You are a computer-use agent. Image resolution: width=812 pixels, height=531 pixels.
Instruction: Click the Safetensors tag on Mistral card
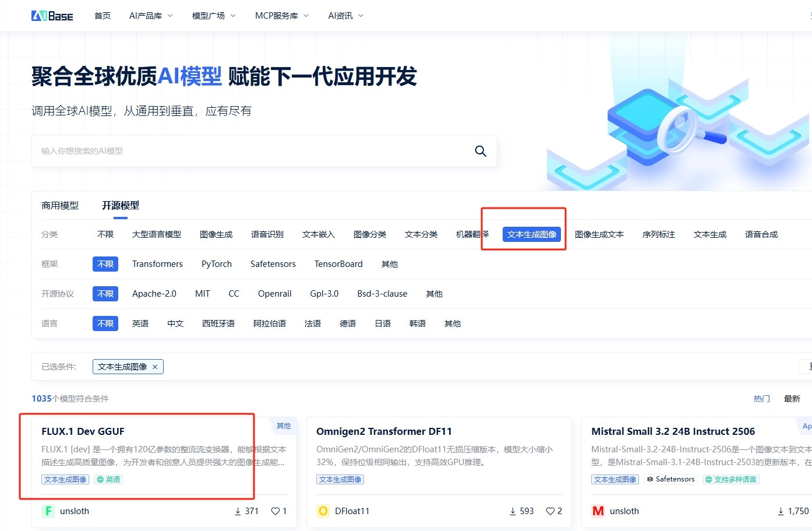point(670,479)
